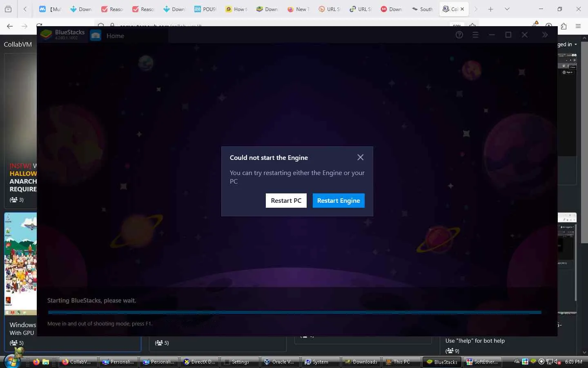This screenshot has width=588, height=368.
Task: Click the Restart PC button
Action: click(286, 200)
